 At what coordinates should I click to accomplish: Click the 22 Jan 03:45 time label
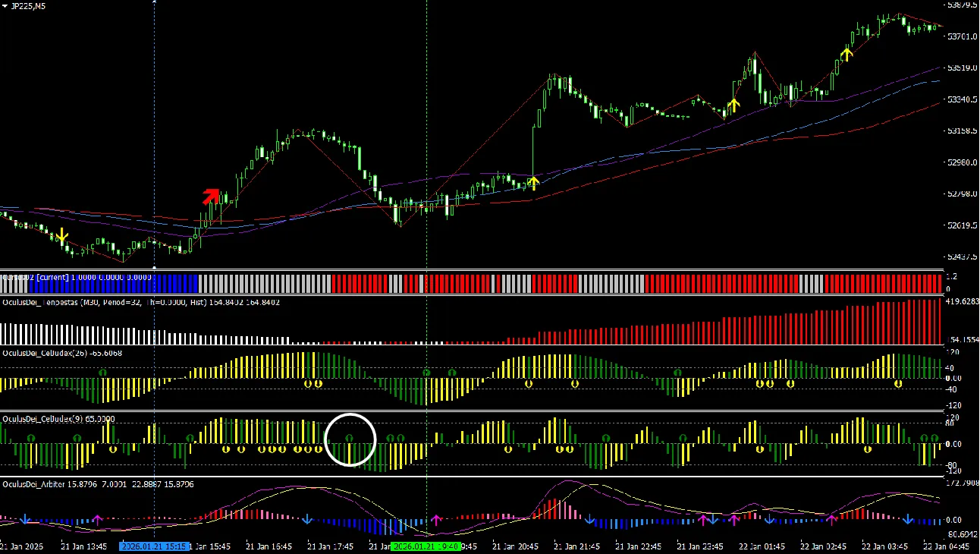pos(887,546)
